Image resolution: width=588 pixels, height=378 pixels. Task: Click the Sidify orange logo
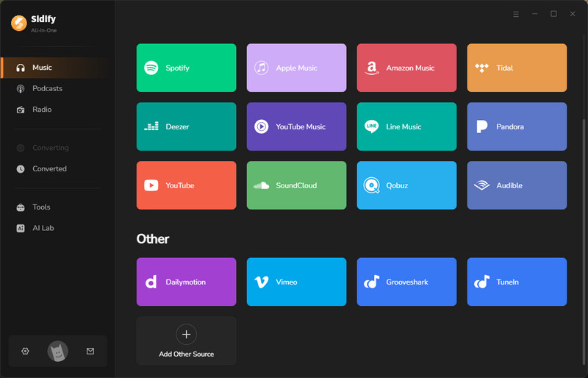coord(19,23)
